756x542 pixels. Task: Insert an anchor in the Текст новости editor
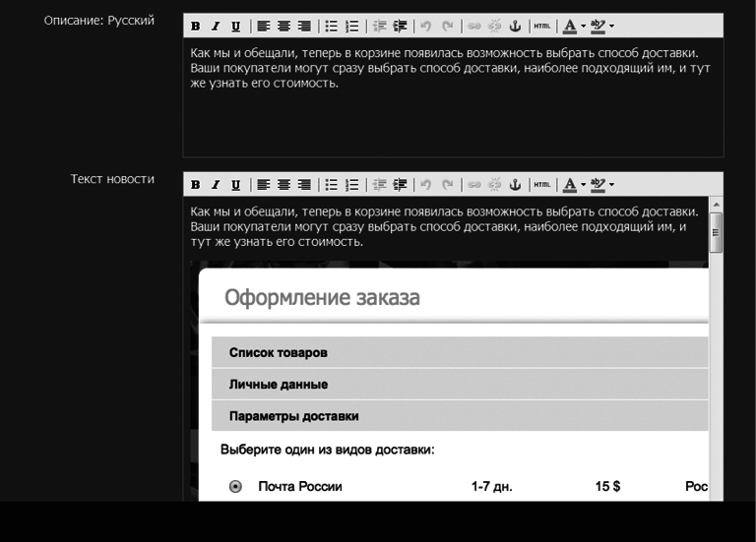(516, 185)
